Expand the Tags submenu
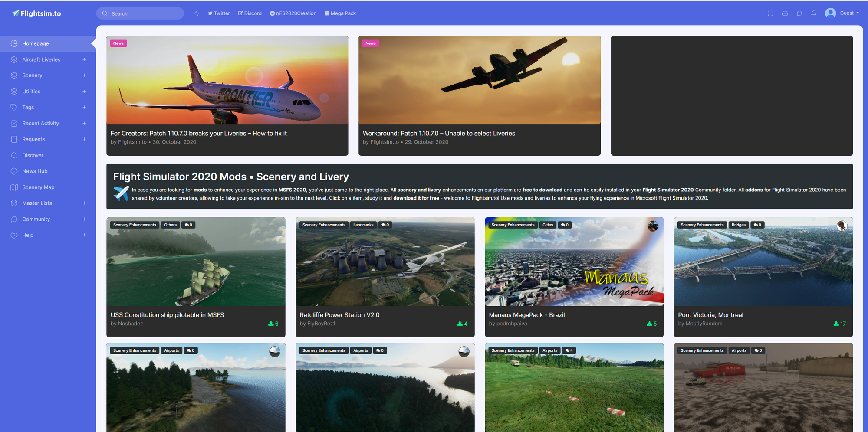Screen dimensions: 868x432 [x=84, y=107]
